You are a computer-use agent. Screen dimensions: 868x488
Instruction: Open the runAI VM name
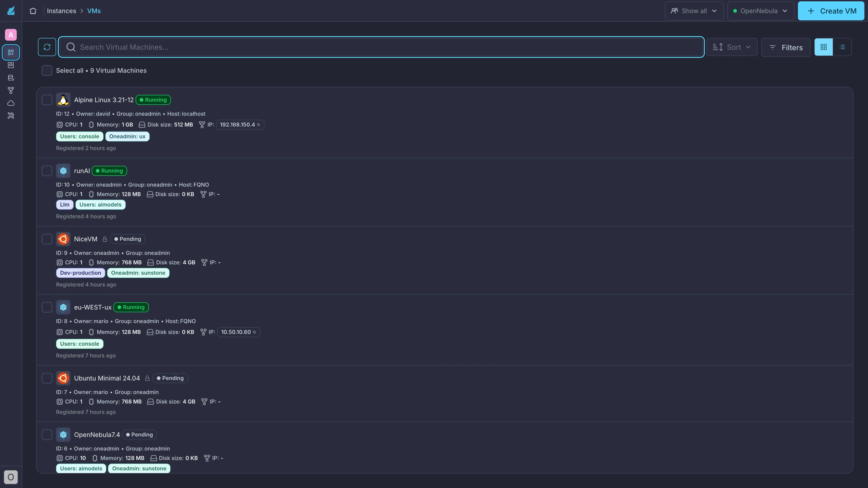pos(82,171)
